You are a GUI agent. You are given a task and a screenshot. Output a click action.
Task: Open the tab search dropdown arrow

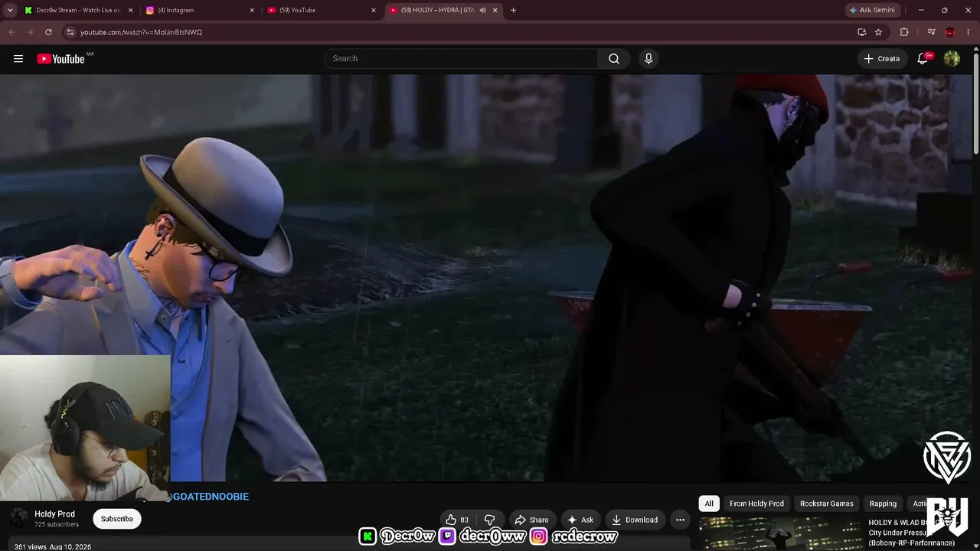pos(10,10)
